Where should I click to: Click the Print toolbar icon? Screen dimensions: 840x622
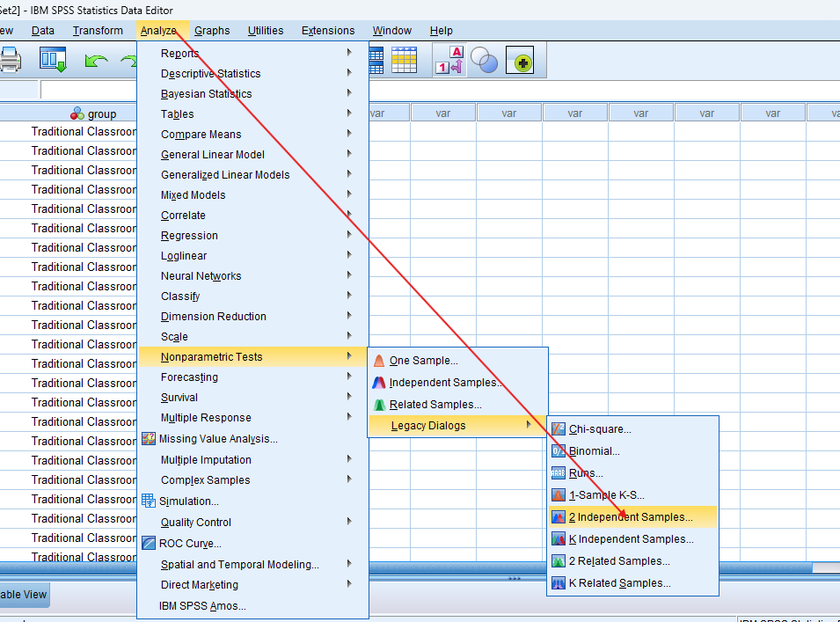coord(9,61)
